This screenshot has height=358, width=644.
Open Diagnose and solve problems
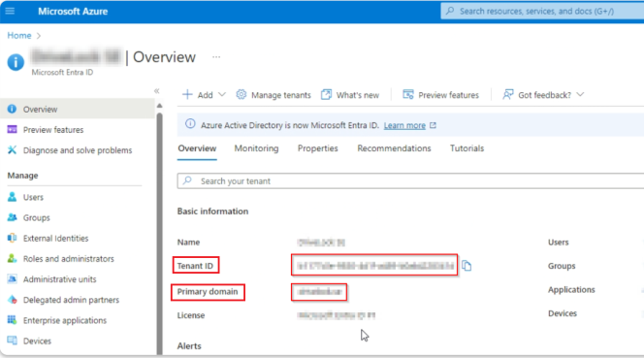[x=78, y=150]
